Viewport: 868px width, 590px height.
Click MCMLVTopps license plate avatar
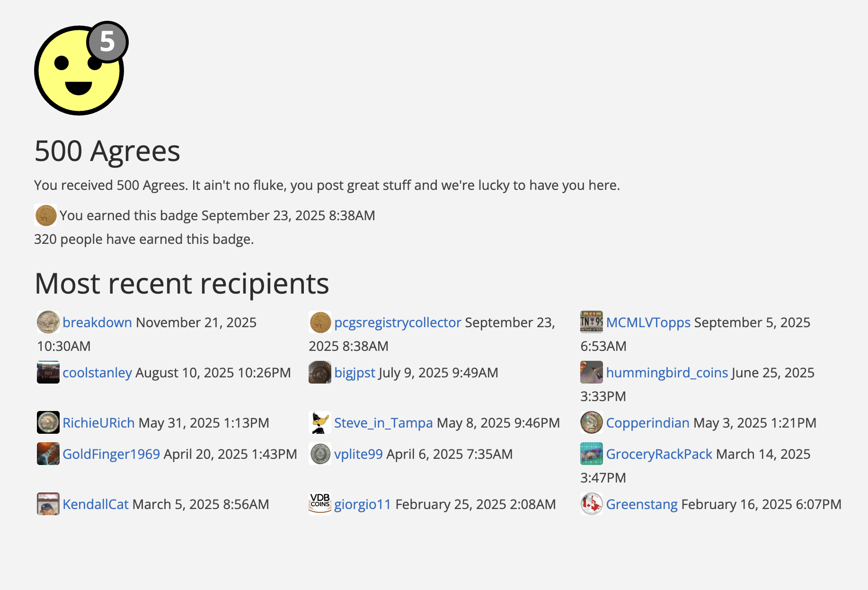592,322
